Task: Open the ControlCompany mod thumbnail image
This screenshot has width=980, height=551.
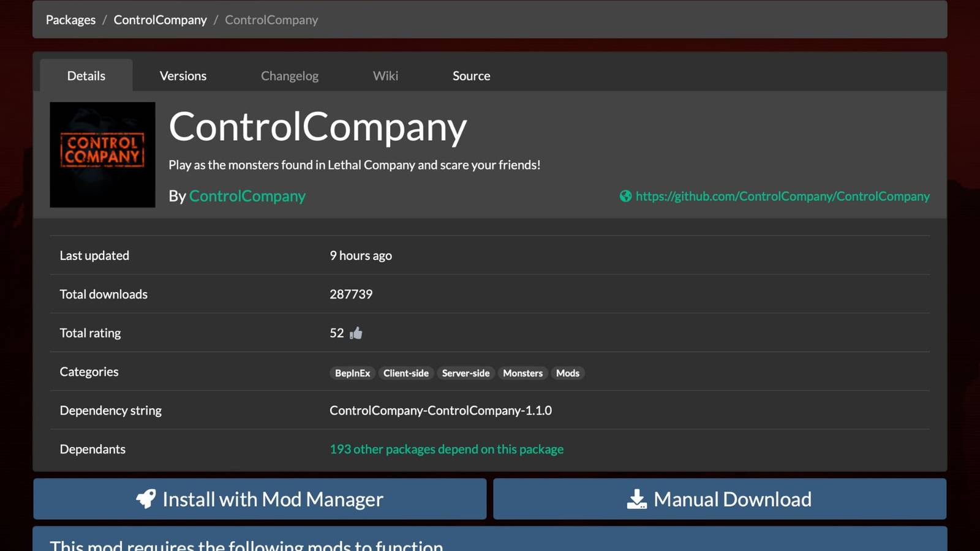Action: point(102,155)
